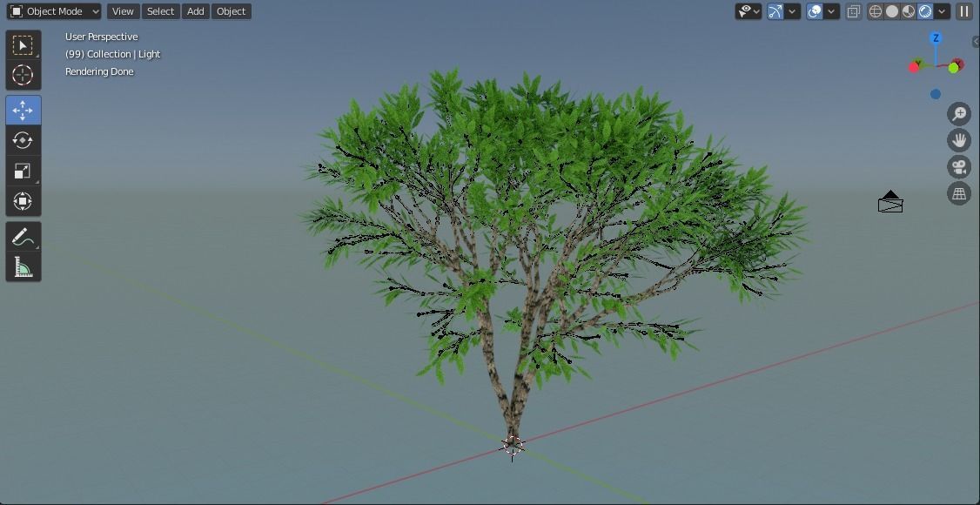Open the Object menu in the header
This screenshot has height=505, width=980.
click(x=231, y=11)
